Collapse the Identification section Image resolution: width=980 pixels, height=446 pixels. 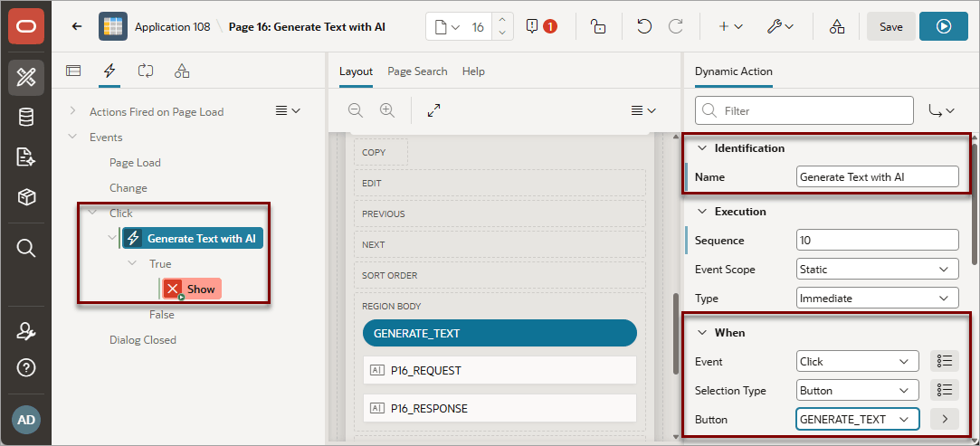click(702, 148)
